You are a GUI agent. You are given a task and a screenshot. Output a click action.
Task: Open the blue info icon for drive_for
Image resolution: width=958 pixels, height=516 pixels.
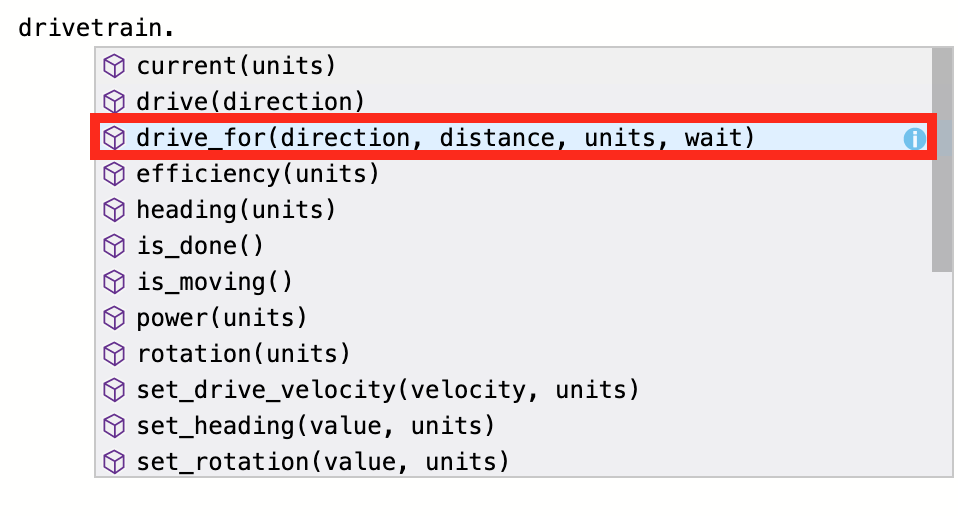click(x=914, y=139)
